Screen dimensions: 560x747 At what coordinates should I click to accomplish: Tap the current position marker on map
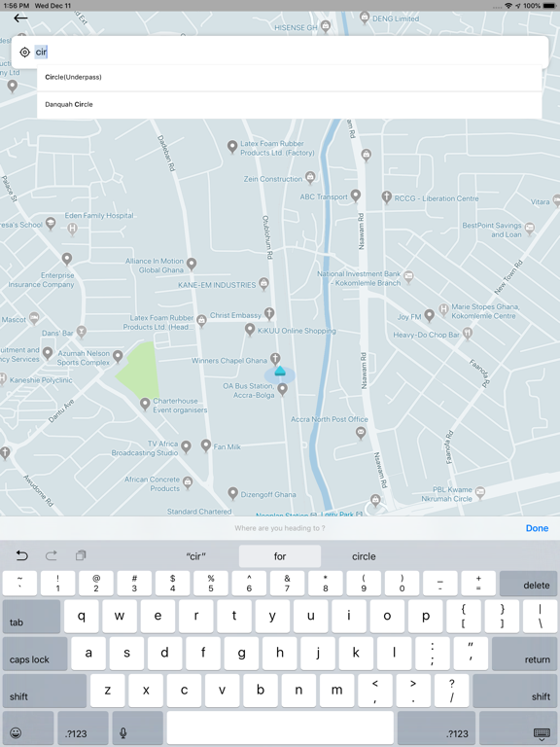pyautogui.click(x=280, y=373)
